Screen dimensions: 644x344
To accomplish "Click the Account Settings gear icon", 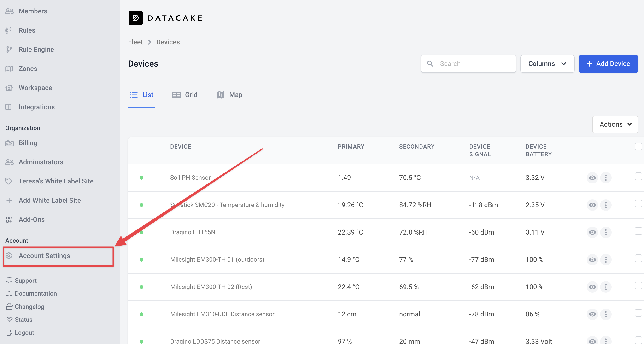I will pos(9,256).
